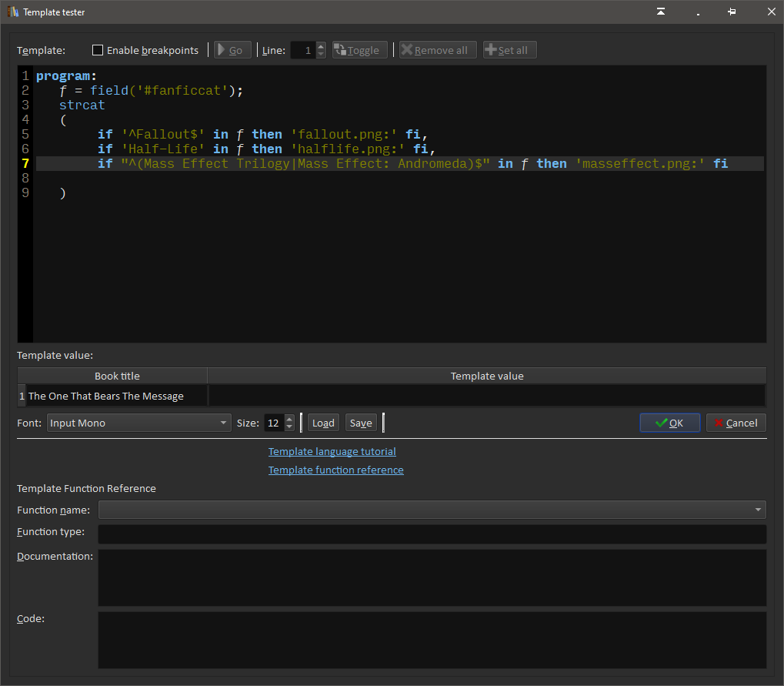Screen dimensions: 784x686
Task: Click the Book title column header
Action: click(117, 376)
